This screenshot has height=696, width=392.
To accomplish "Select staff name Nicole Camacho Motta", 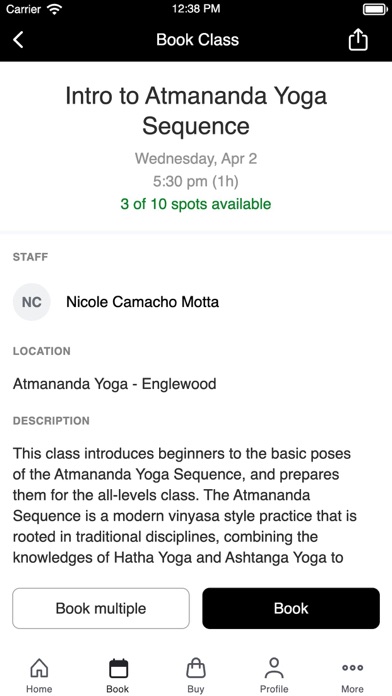I will click(143, 302).
